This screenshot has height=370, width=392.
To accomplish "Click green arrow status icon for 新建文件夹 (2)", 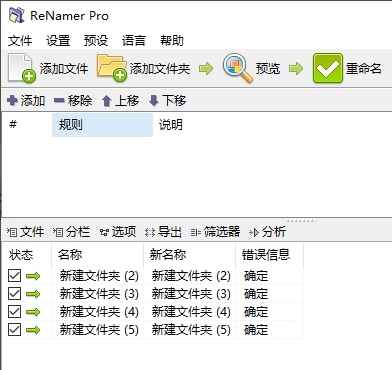I will click(x=33, y=276).
